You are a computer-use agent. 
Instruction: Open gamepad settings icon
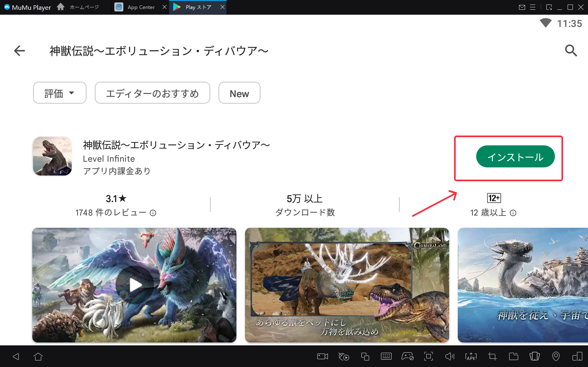tap(408, 356)
